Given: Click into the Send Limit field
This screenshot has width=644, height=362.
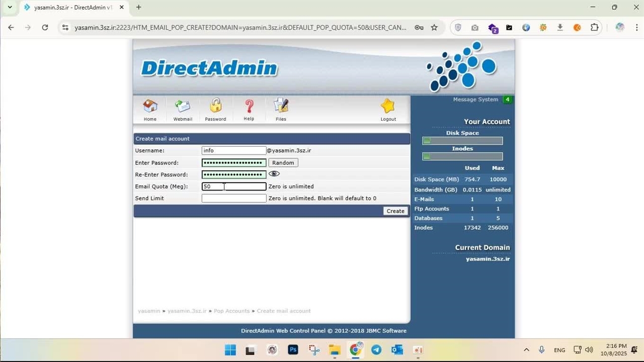Looking at the screenshot, I should click(233, 199).
